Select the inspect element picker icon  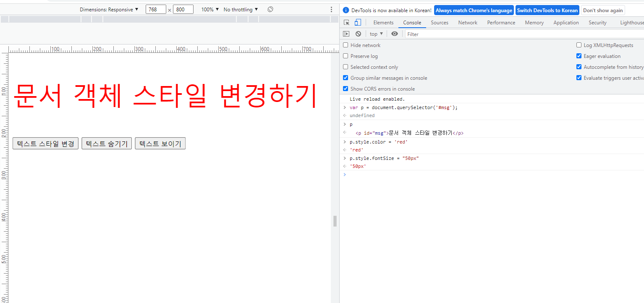346,23
